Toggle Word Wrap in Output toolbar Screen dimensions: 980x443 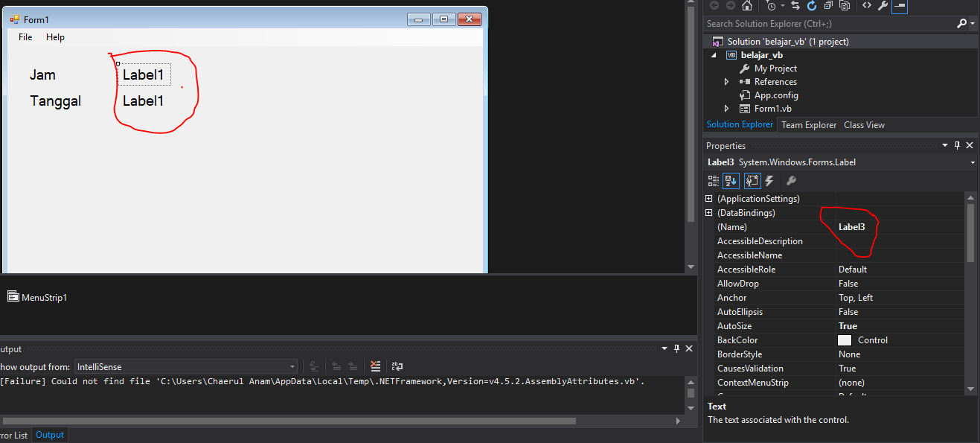click(397, 366)
